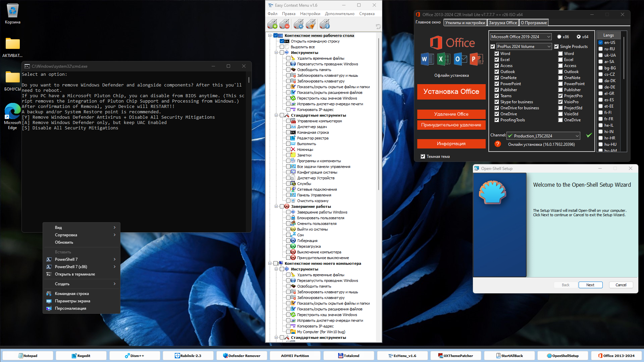
Task: Launch Totalcmd from bottom launcher bar
Action: tap(349, 356)
